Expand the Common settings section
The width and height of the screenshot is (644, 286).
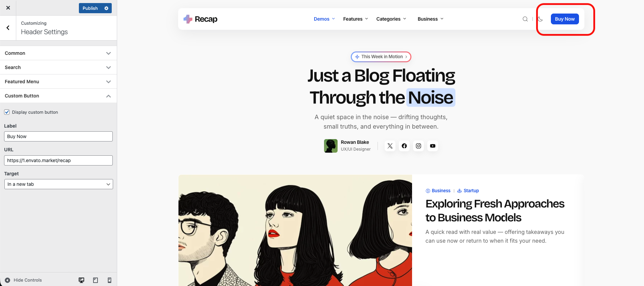[58, 53]
